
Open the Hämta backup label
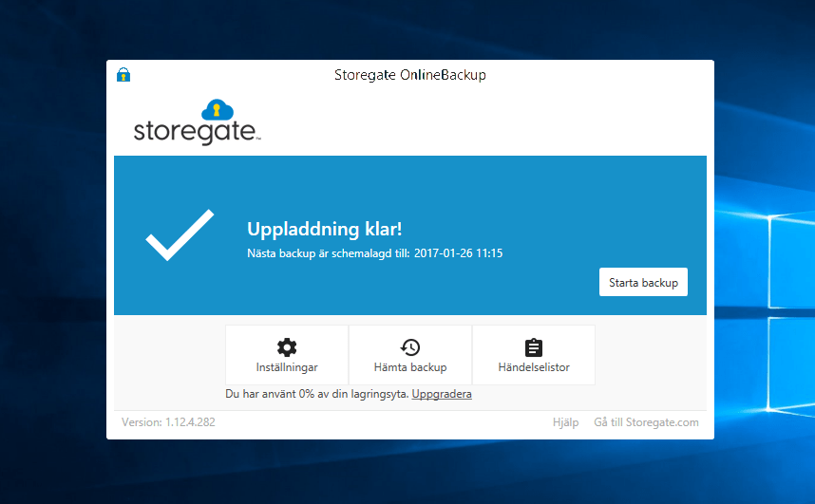410,367
